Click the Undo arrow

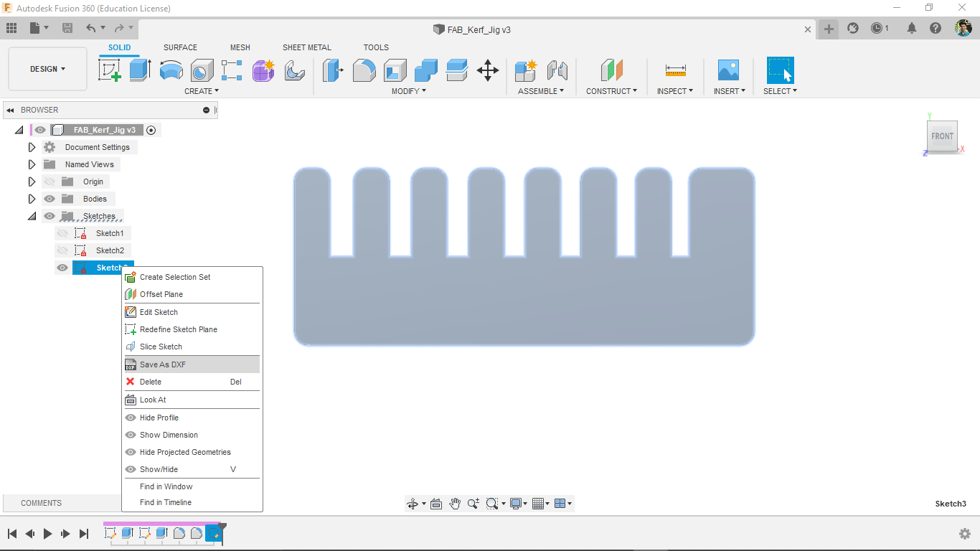click(90, 28)
